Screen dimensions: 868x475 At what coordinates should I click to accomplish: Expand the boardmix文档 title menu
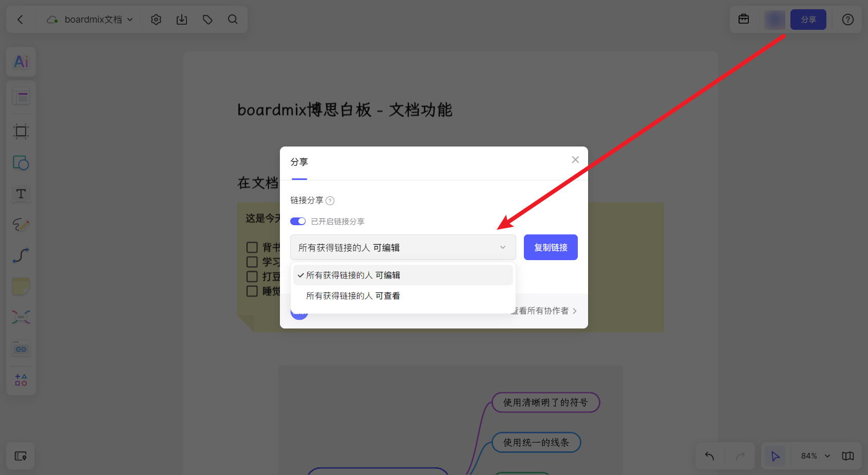(131, 19)
